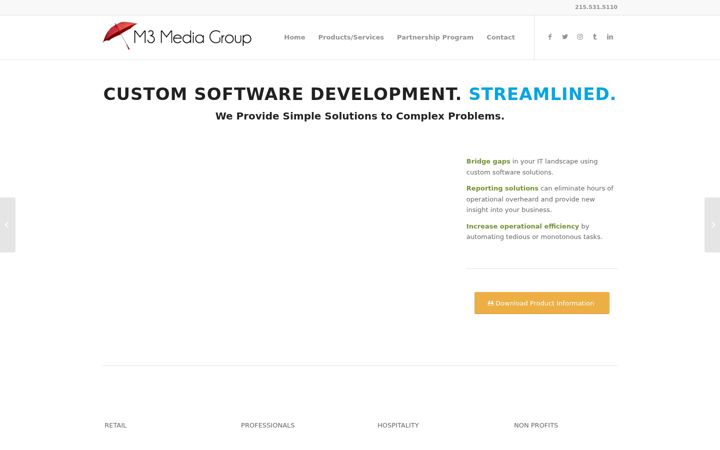Open the Tumblr social icon
The image size is (720, 450).
point(595,37)
